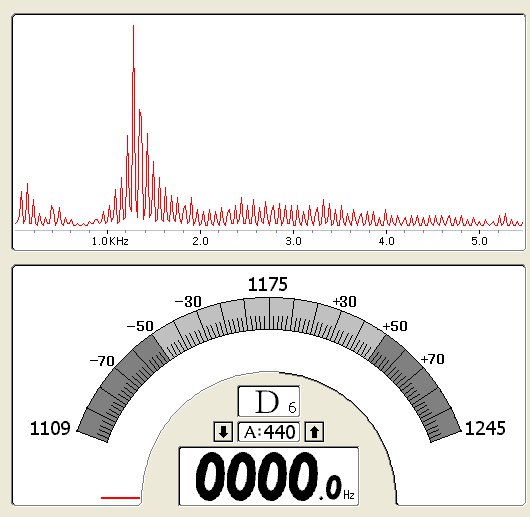Click the 5.0 label on the spectrum axis
The image size is (530, 517).
[479, 241]
